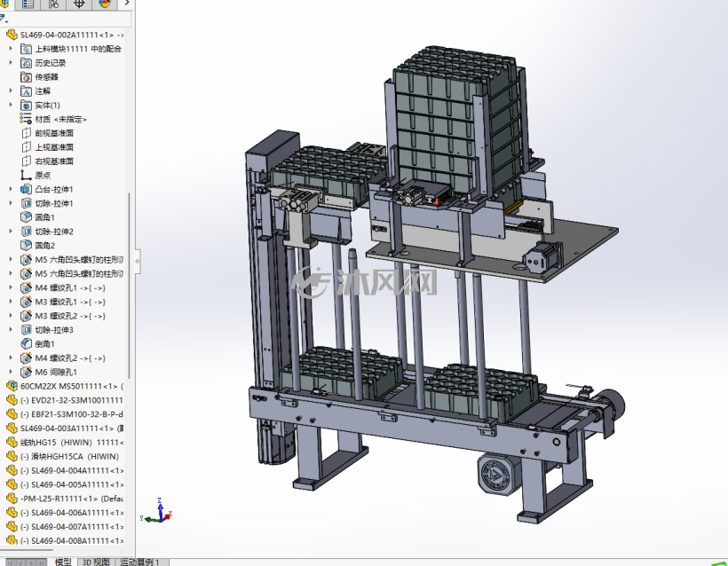
Task: Open the feature tree filter funnel
Action: (4, 19)
